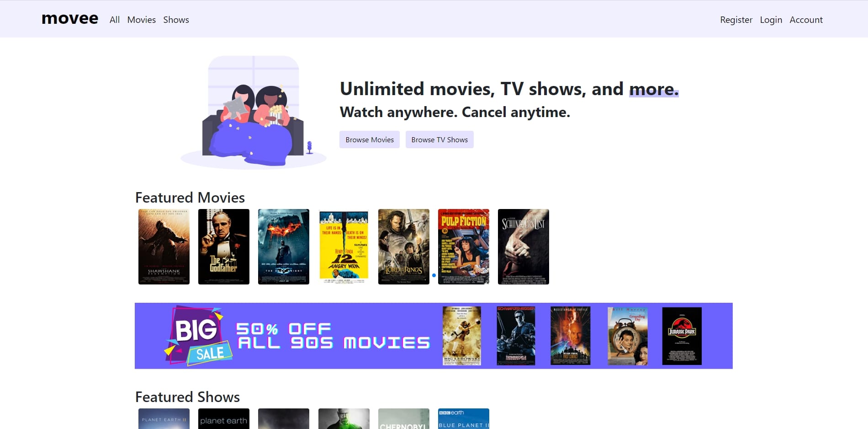The image size is (868, 429).
Task: Select the Pulp Fiction poster
Action: tap(464, 247)
